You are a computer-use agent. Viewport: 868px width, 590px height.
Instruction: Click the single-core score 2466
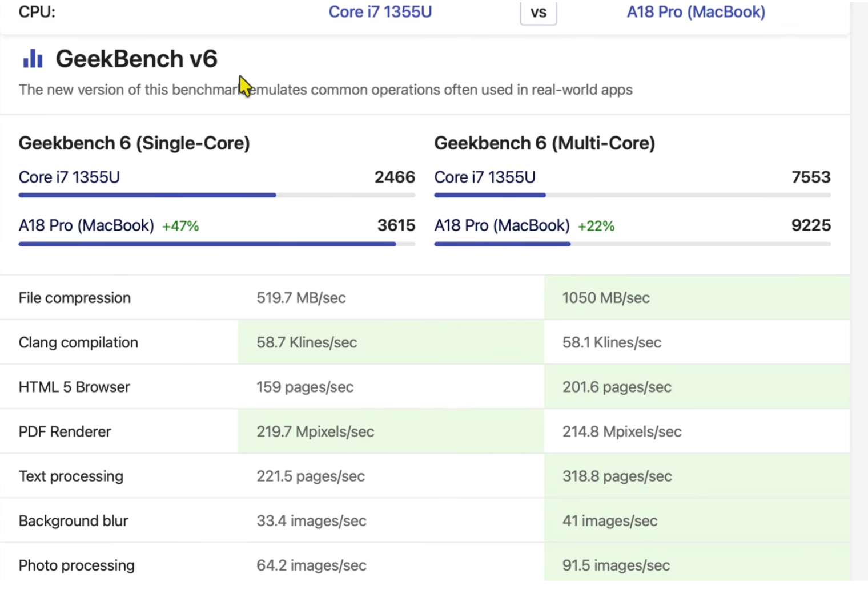click(395, 177)
